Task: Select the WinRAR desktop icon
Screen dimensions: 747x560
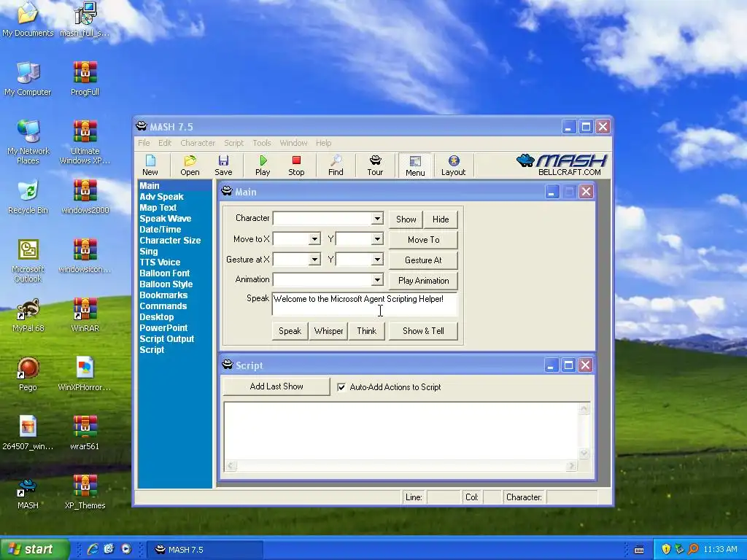Action: pos(85,315)
